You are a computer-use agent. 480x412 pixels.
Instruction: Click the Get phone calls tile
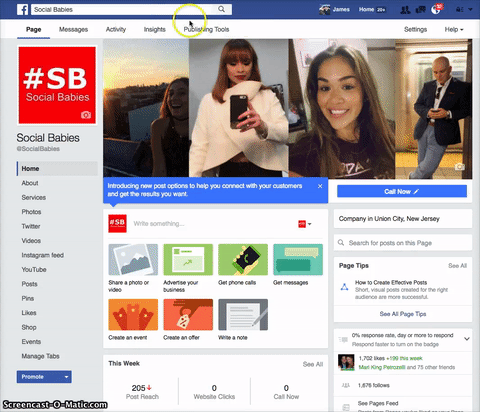(243, 259)
